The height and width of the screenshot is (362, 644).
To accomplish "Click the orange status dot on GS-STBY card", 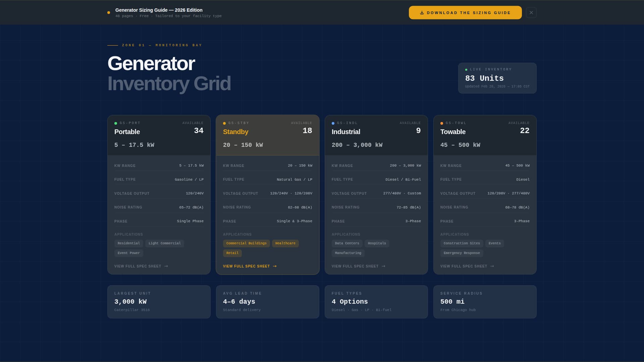I will (x=224, y=123).
